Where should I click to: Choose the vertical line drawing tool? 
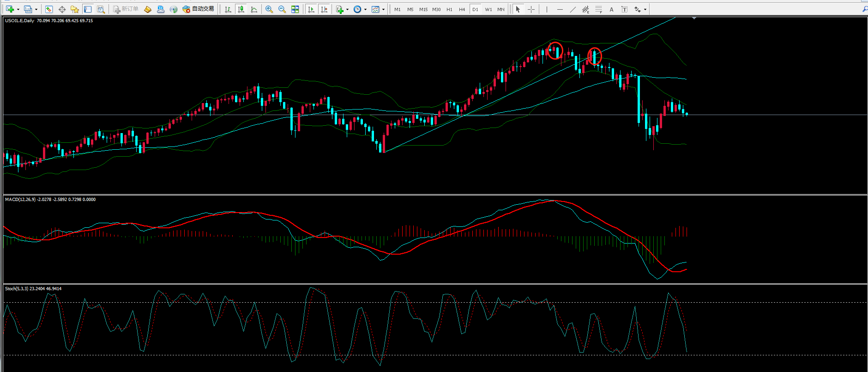coord(547,9)
